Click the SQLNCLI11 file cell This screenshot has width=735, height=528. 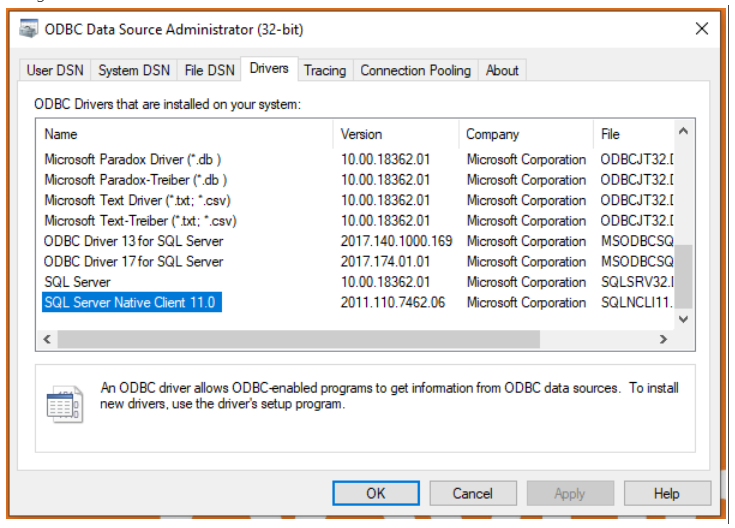tap(637, 302)
